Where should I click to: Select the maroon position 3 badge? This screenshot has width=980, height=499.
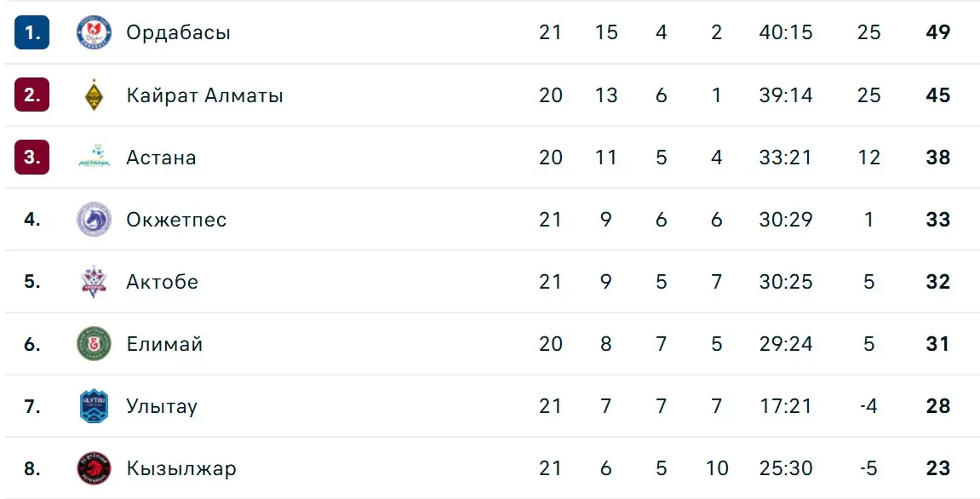click(32, 157)
